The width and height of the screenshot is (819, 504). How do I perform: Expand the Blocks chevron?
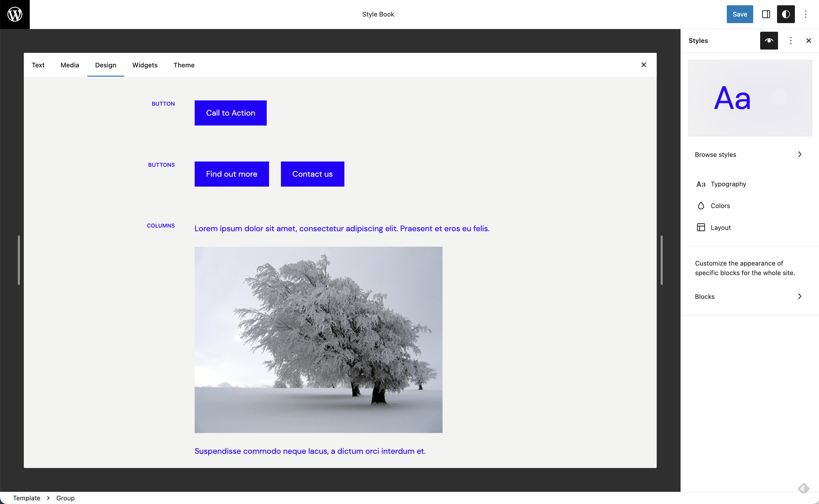(x=799, y=296)
